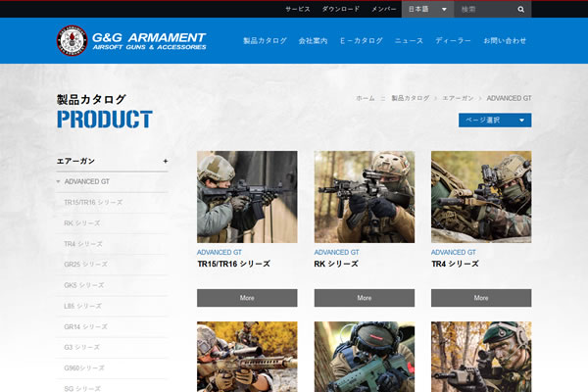Open second-row thumbnail of soldier in green beret
The width and height of the screenshot is (588, 392).
[481, 357]
